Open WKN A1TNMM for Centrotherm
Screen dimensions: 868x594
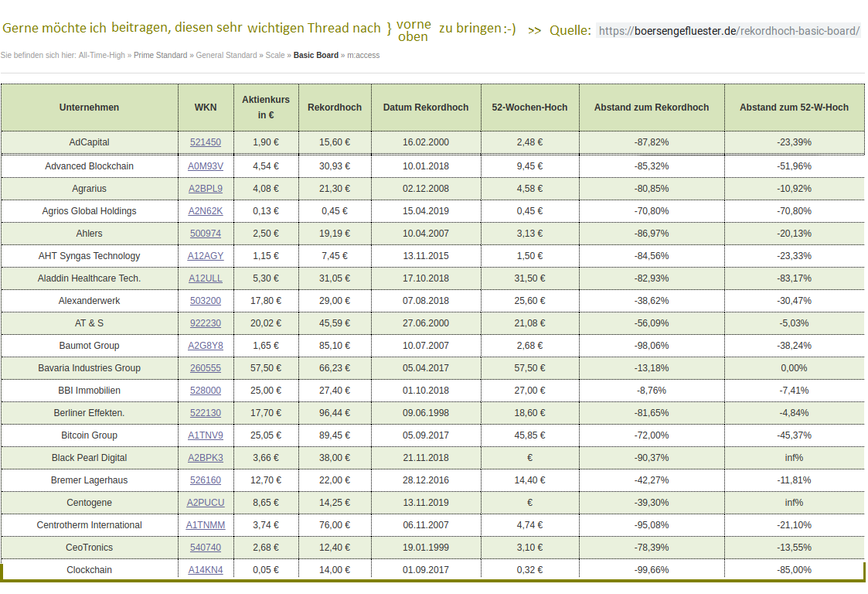(x=206, y=525)
